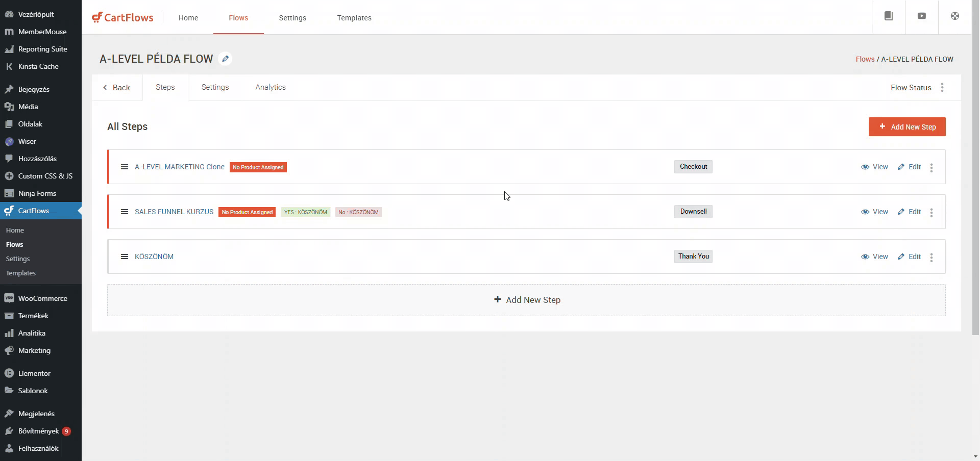This screenshot has height=461, width=980.
Task: Go to Home in top navigation
Action: [x=188, y=18]
